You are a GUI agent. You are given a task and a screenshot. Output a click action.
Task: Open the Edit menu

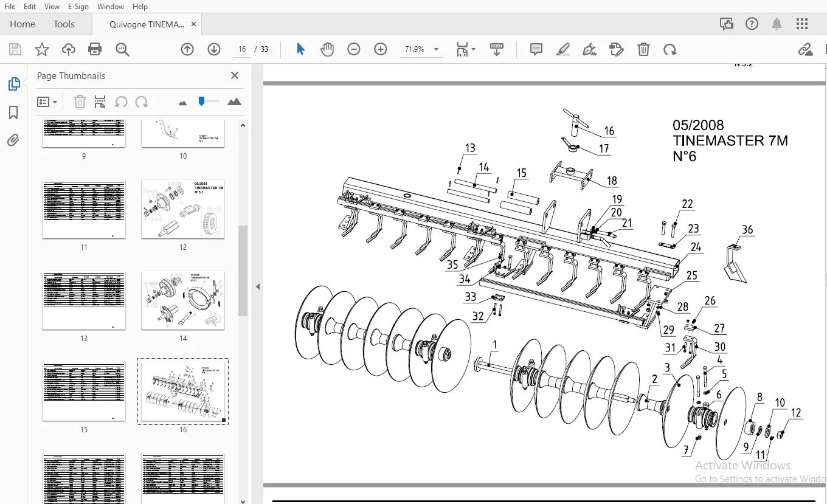click(x=30, y=6)
